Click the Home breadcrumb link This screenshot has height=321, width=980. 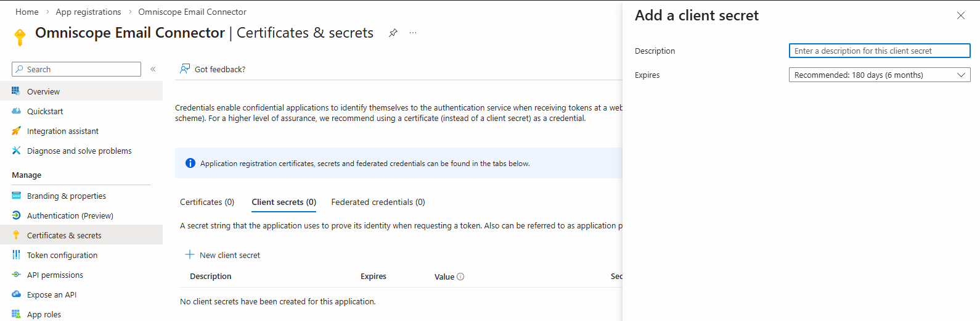[27, 12]
